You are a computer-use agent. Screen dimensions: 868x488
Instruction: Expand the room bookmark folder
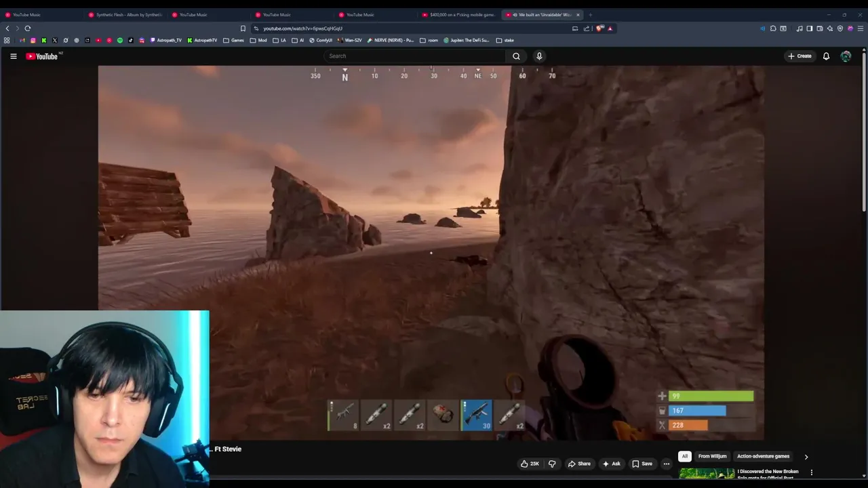(429, 41)
